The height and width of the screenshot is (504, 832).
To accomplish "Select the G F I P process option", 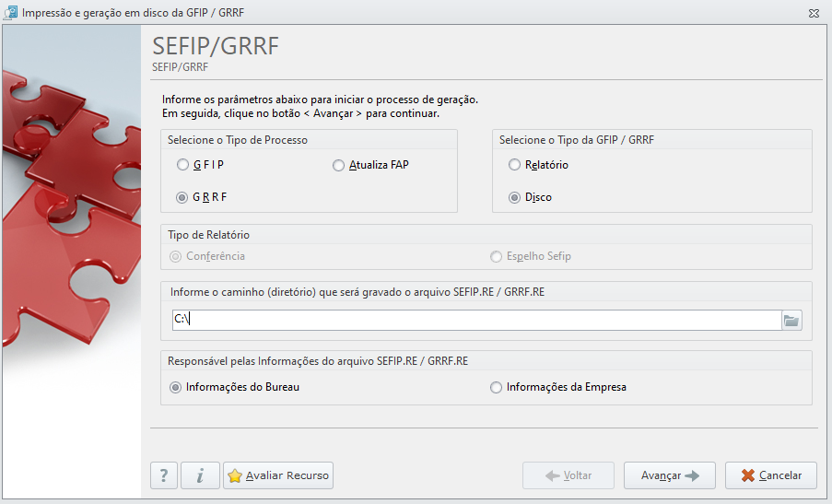I will (x=201, y=164).
